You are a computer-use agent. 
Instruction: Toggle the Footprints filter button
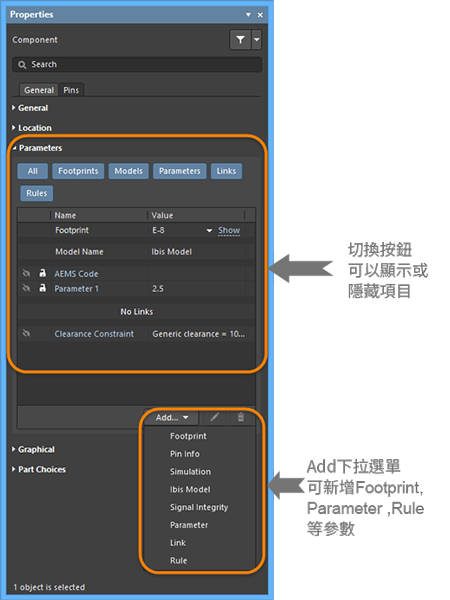78,171
